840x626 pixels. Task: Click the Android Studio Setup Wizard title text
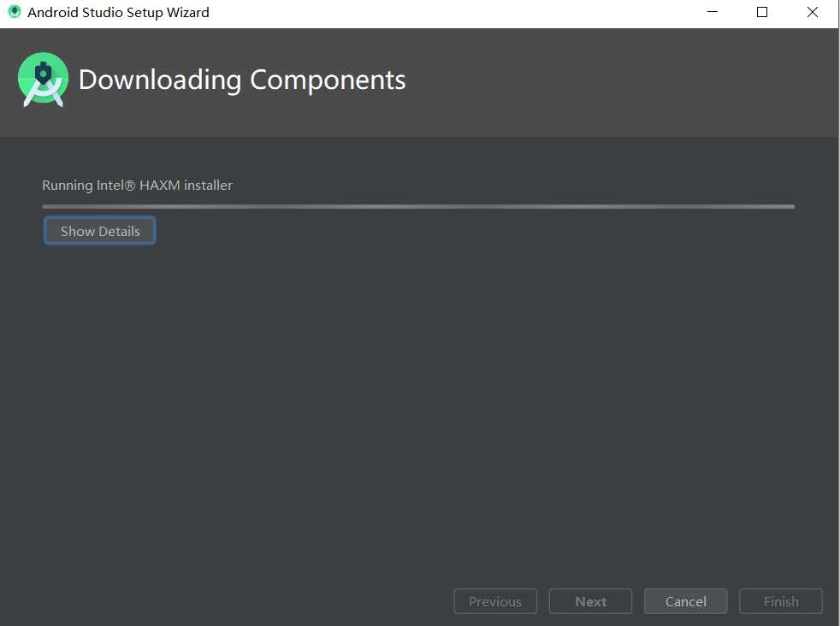(118, 12)
